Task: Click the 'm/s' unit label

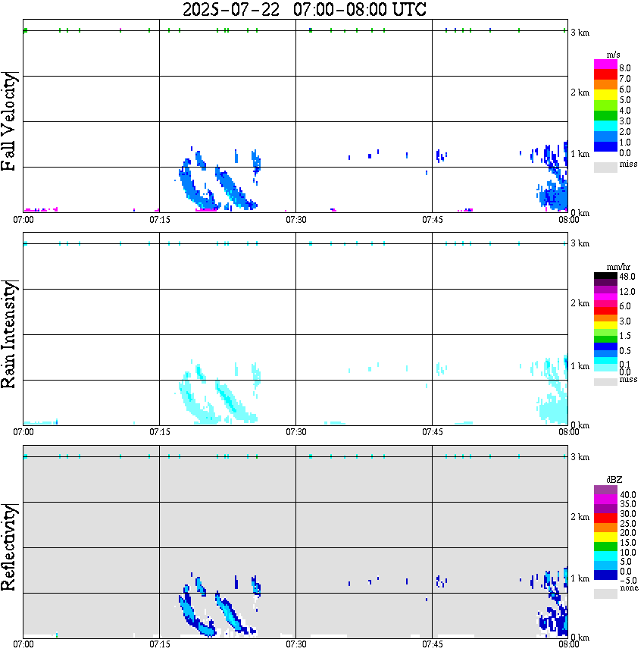Action: pos(613,55)
